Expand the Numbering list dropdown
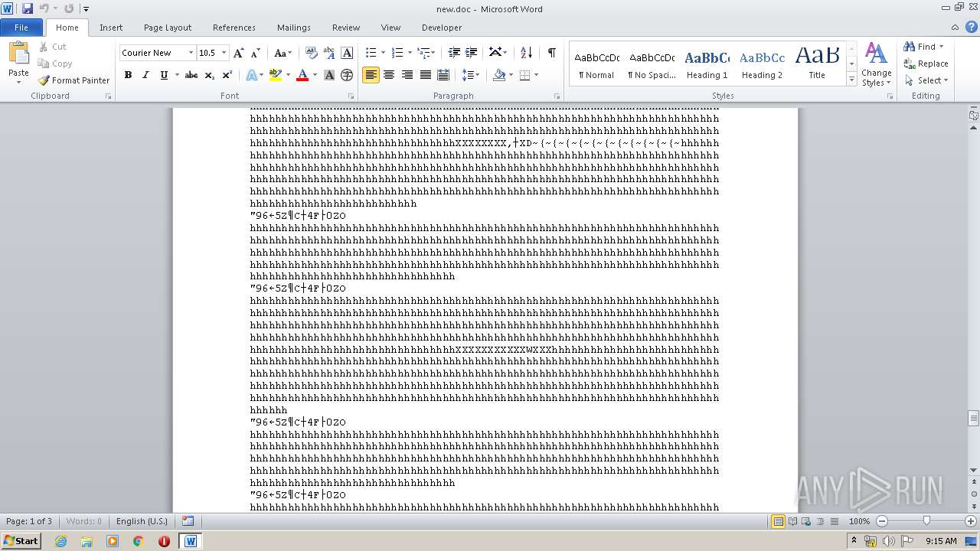 coord(410,53)
